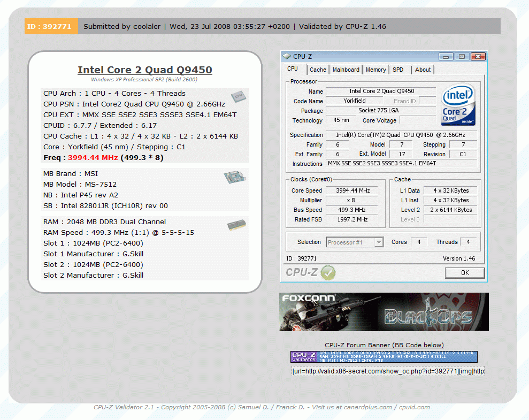The image size is (529, 420).
Task: Select the SPD tab
Action: [398, 70]
